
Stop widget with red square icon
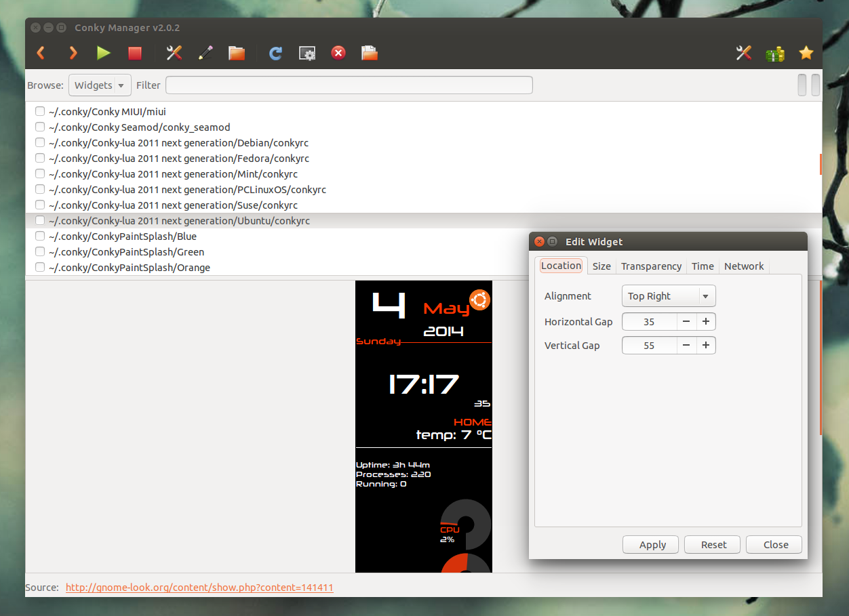(x=135, y=53)
